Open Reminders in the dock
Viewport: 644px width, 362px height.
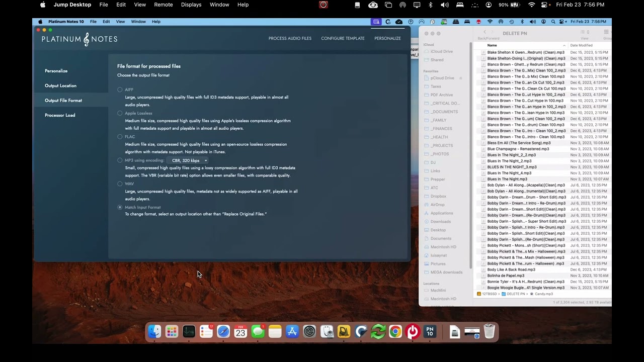click(206, 332)
